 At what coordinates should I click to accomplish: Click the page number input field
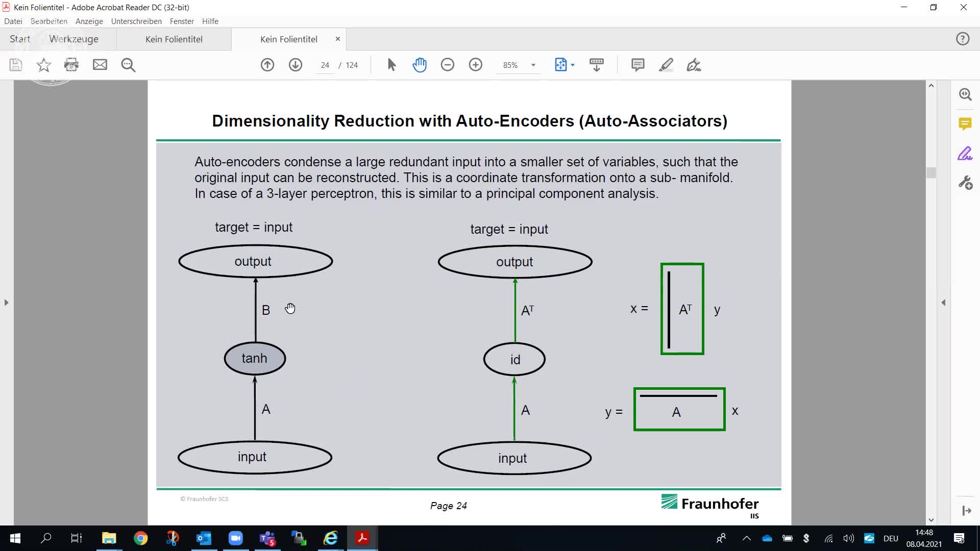(325, 65)
